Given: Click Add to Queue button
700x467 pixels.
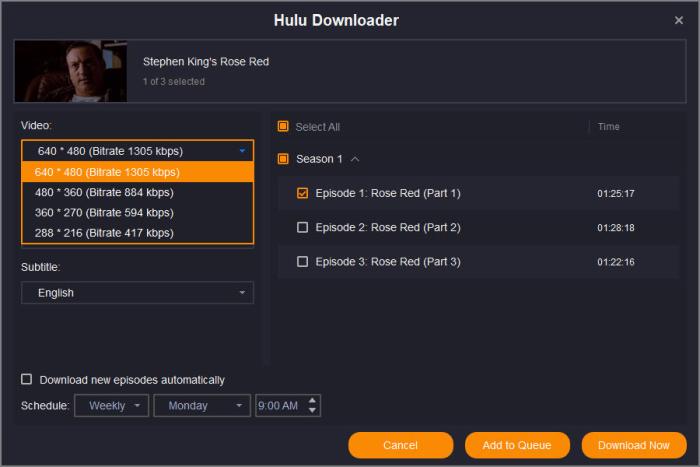Looking at the screenshot, I should (x=517, y=445).
